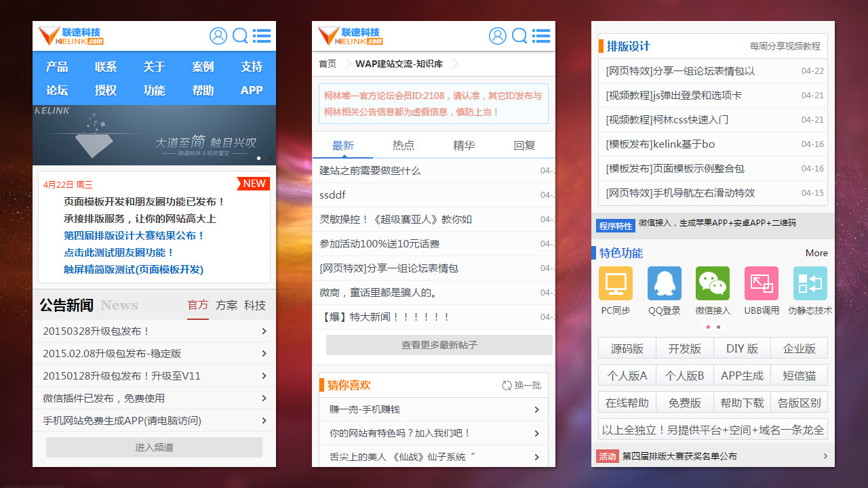Click the UBB调用 pink icon
Viewport: 868px width, 488px height.
(762, 283)
